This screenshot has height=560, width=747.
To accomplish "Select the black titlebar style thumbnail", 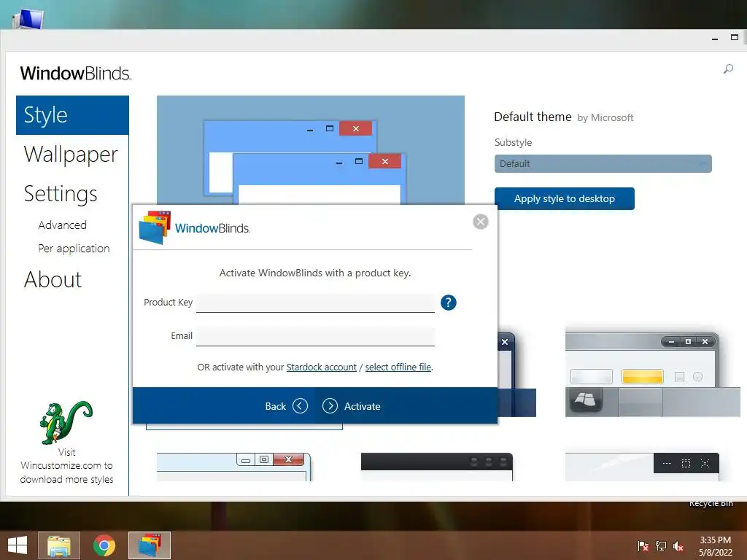I will point(437,467).
